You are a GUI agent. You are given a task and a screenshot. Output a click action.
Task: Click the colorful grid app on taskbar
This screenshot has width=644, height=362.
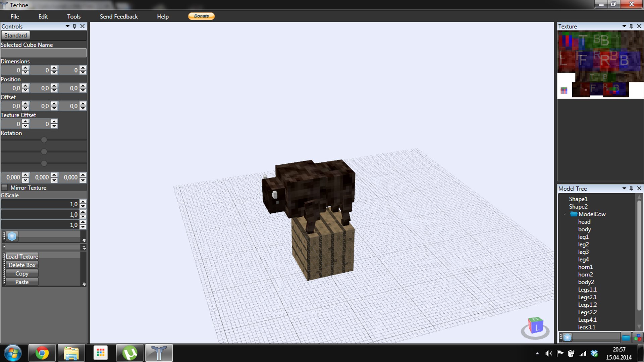(101, 353)
